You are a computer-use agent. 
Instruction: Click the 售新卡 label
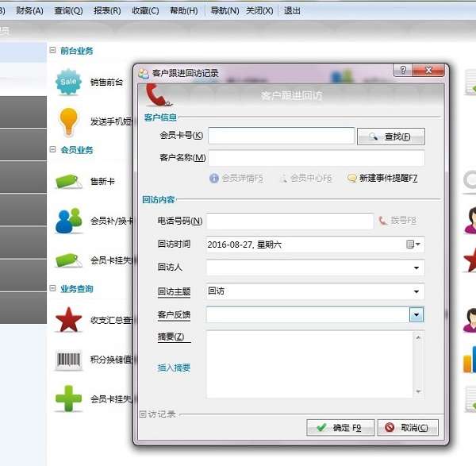(x=102, y=181)
